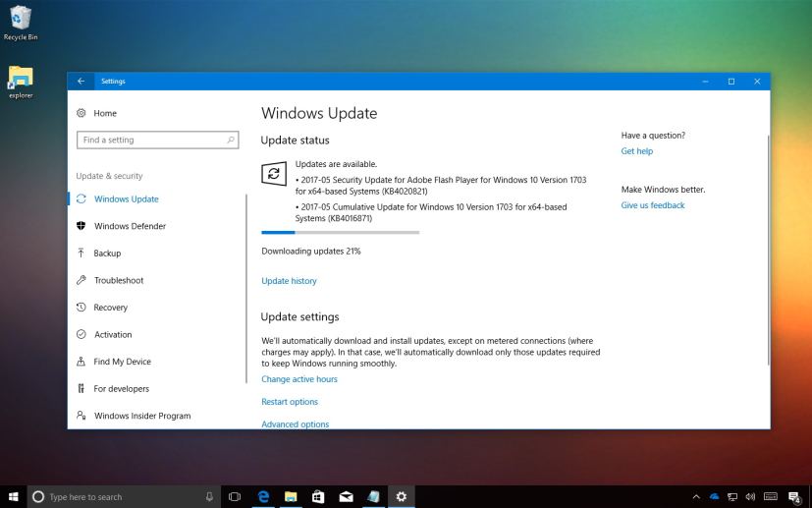Click the download progress bar
This screenshot has width=812, height=508.
[x=341, y=233]
